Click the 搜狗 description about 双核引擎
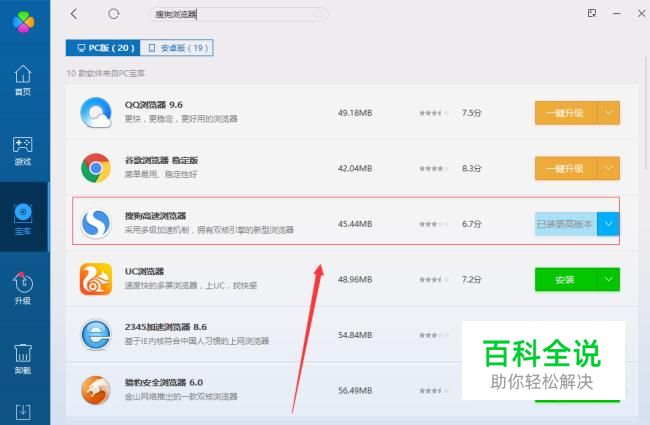The width and height of the screenshot is (650, 425). coord(209,230)
